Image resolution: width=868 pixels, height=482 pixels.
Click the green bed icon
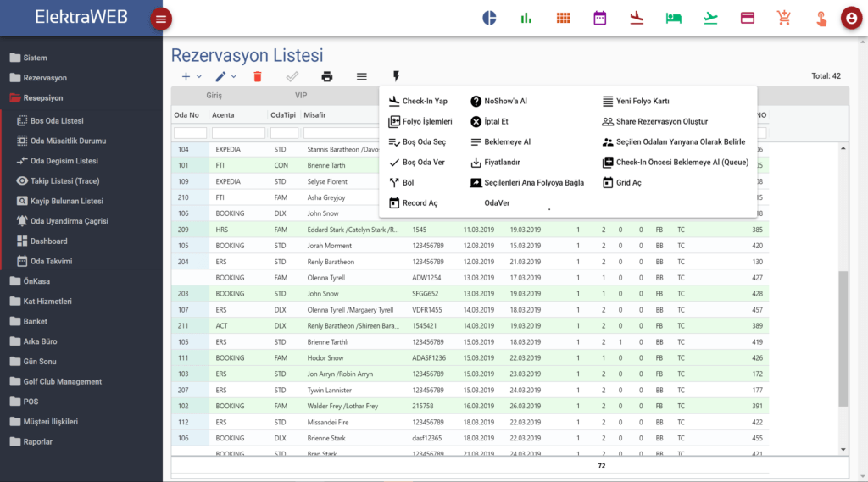tap(674, 19)
